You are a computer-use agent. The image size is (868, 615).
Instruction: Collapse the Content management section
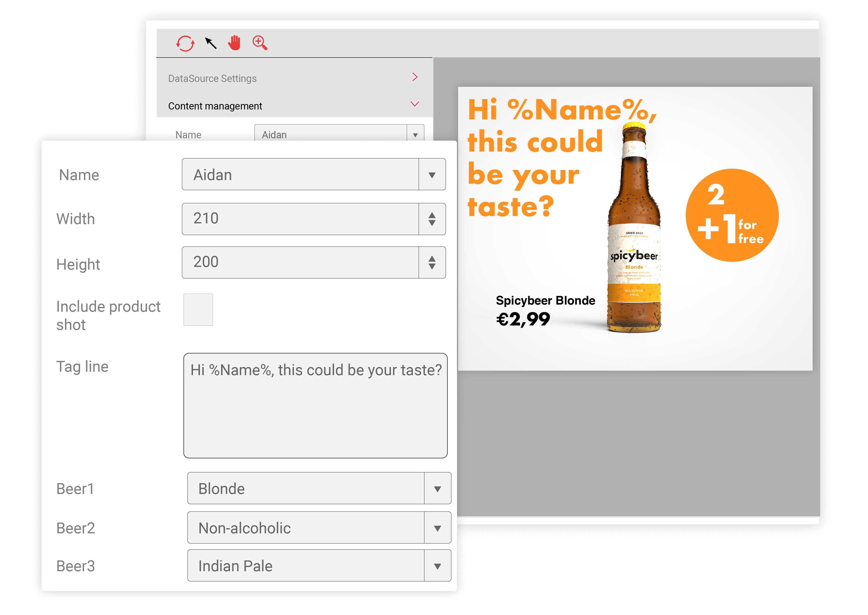coord(415,104)
